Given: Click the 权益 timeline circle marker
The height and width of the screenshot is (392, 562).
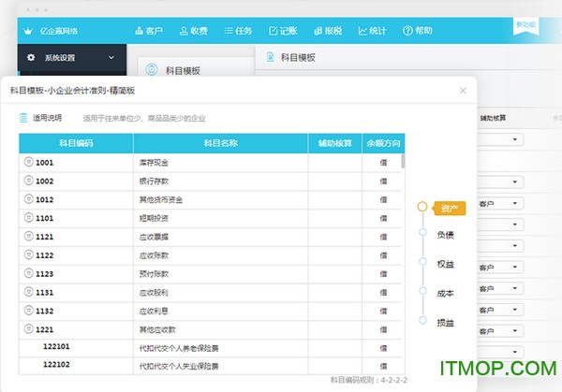Looking at the screenshot, I should pos(423,262).
